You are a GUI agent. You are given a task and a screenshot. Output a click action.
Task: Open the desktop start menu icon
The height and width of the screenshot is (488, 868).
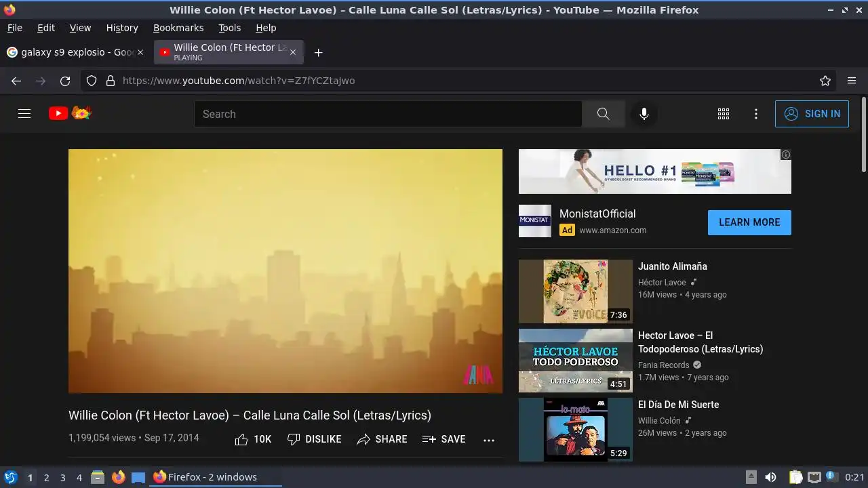tap(11, 477)
